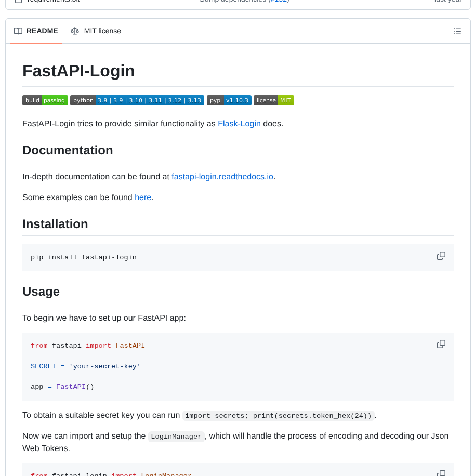Screen dimensions: 475x476
Task: Click the build passing badge
Action: pyautogui.click(x=45, y=100)
